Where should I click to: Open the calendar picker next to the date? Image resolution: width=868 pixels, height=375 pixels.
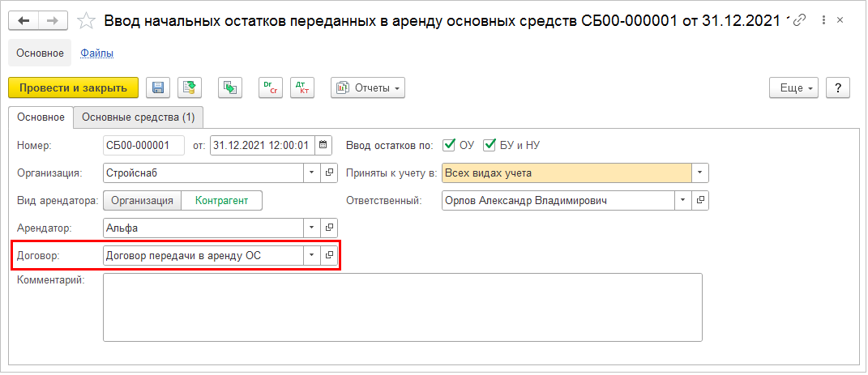pyautogui.click(x=324, y=146)
